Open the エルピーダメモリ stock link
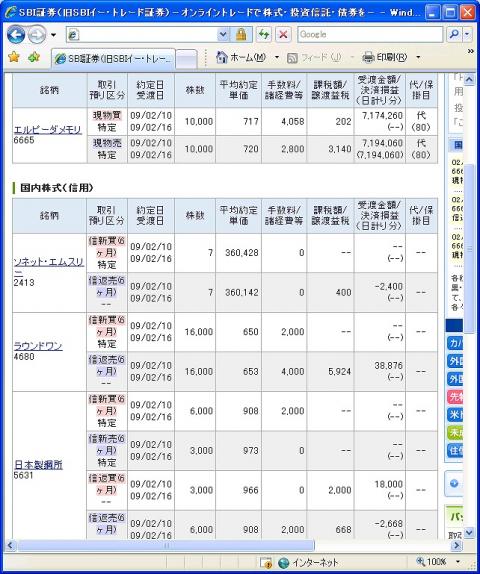Screen dimensions: 480x574 click(x=47, y=130)
